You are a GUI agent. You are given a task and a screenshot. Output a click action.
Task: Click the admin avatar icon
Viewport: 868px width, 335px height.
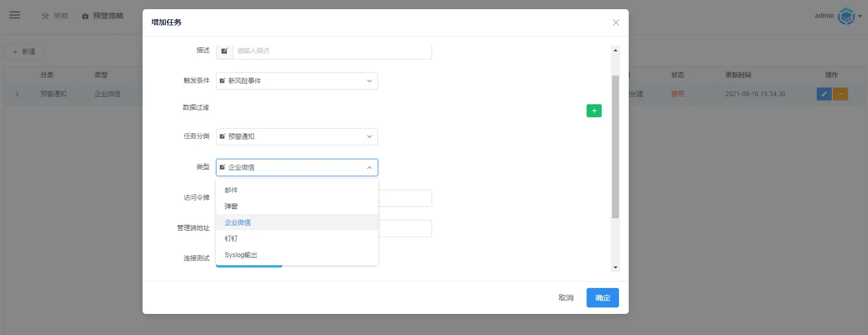click(x=846, y=16)
